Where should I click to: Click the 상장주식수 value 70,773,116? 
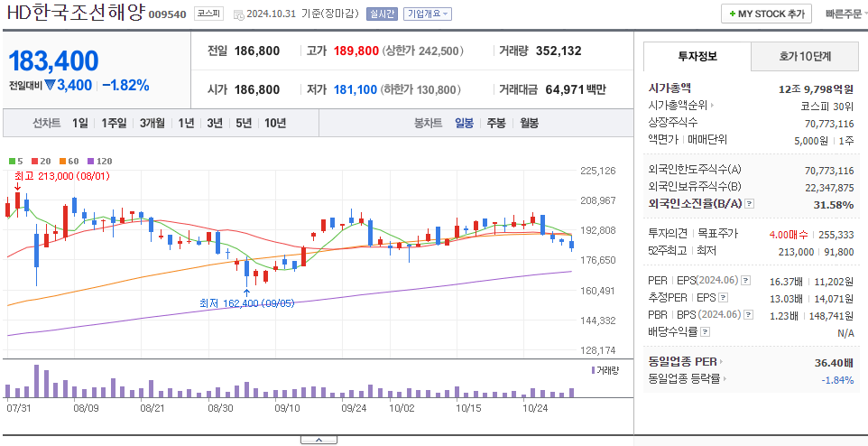(829, 123)
